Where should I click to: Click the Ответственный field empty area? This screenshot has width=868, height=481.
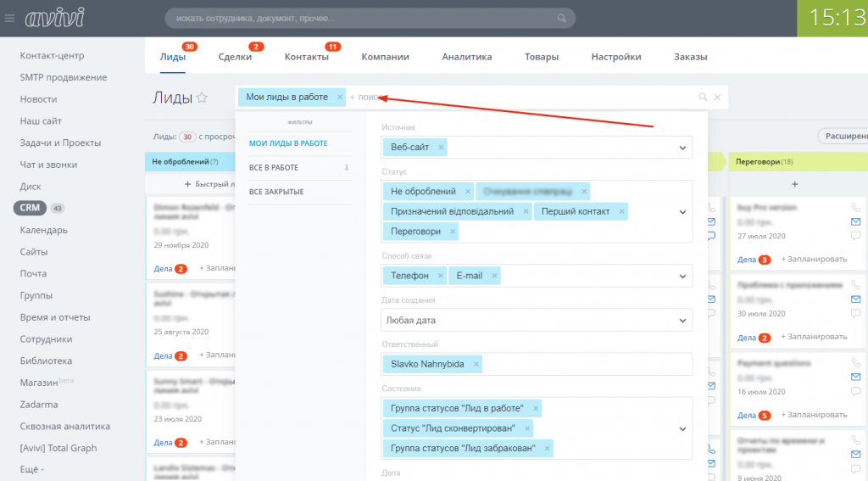587,364
